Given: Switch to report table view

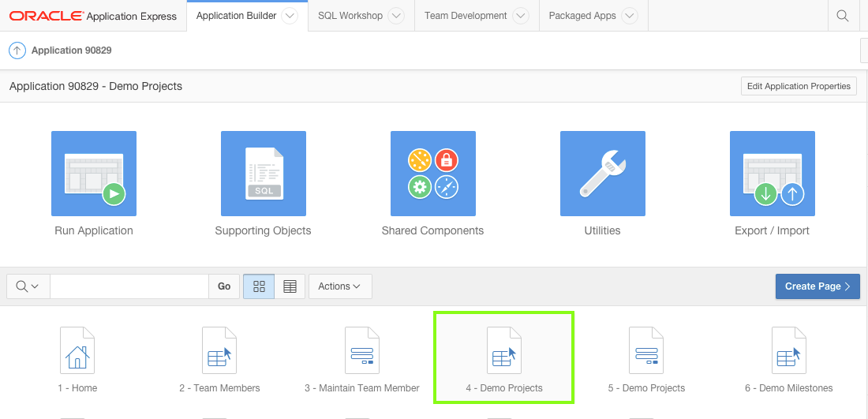Looking at the screenshot, I should point(290,286).
